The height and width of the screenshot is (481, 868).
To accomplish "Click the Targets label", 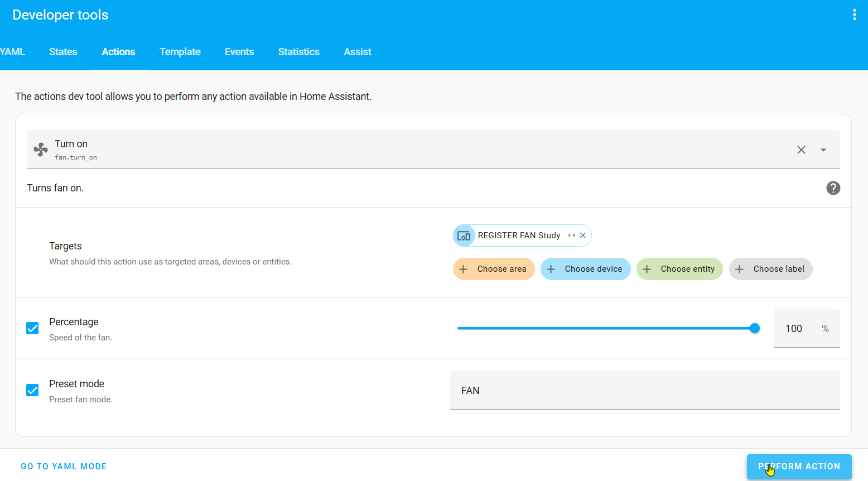I will click(65, 246).
